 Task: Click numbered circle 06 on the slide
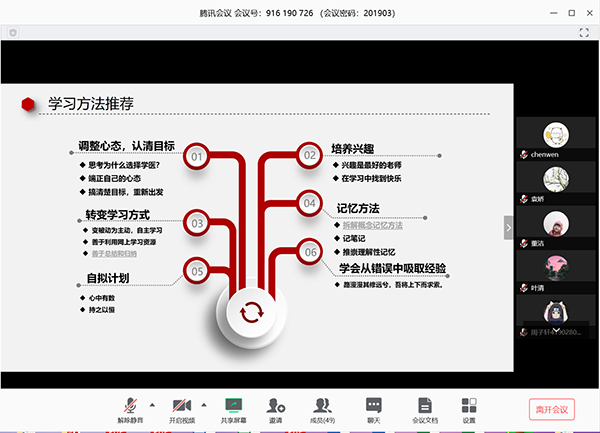click(310, 252)
